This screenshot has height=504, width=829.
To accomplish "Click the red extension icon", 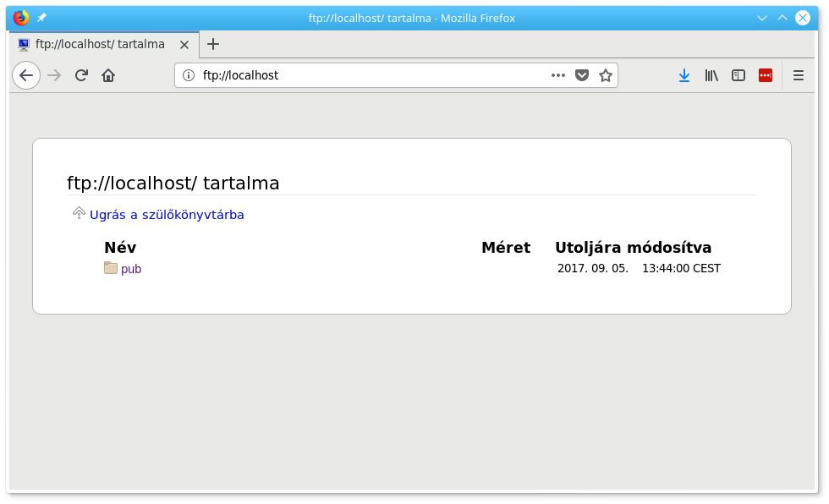I will 766,75.
